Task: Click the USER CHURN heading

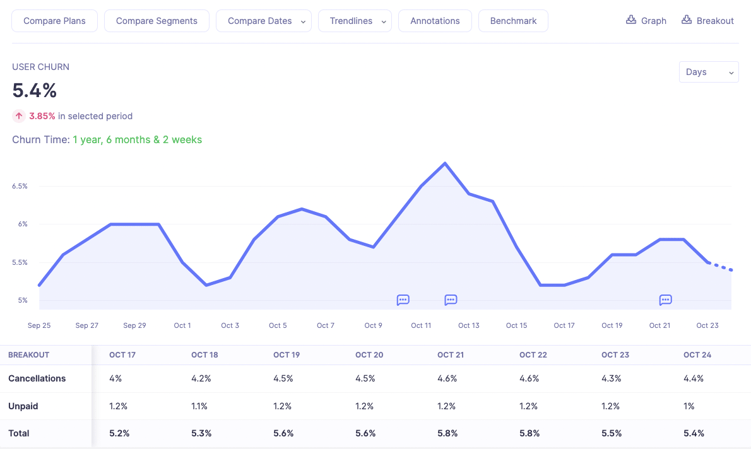Action: 41,67
